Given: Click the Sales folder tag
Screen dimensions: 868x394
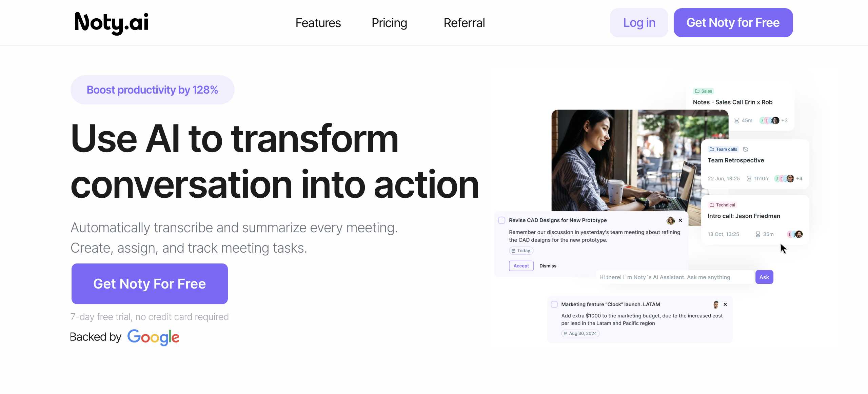Looking at the screenshot, I should point(704,91).
